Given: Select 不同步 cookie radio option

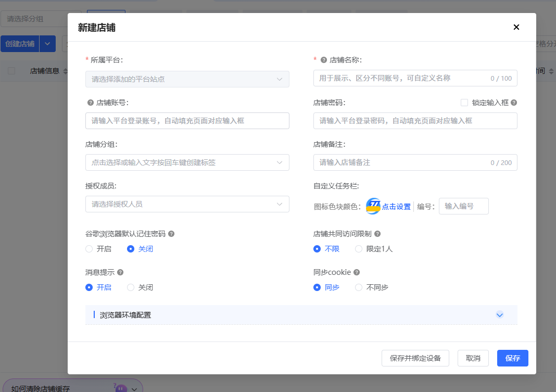Looking at the screenshot, I should (x=359, y=287).
